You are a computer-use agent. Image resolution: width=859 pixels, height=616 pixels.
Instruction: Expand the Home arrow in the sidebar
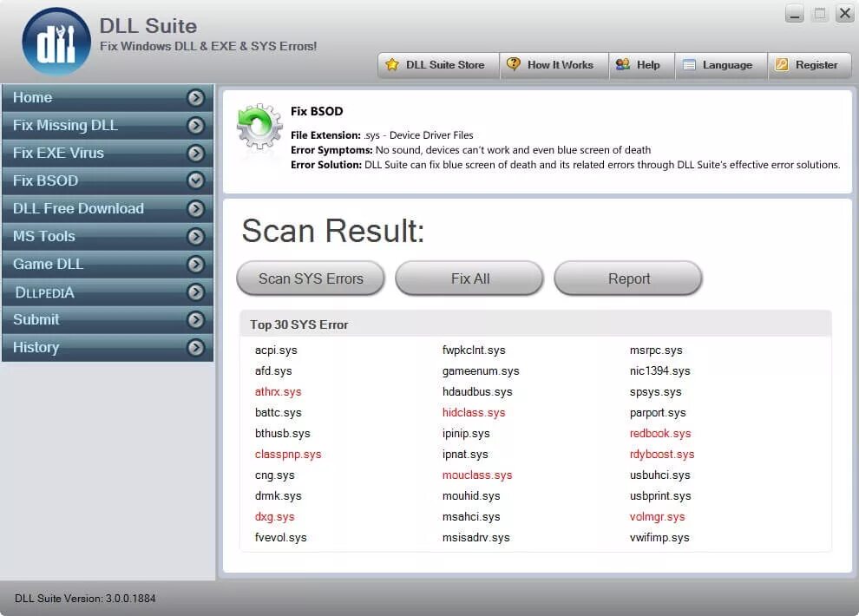tap(195, 97)
